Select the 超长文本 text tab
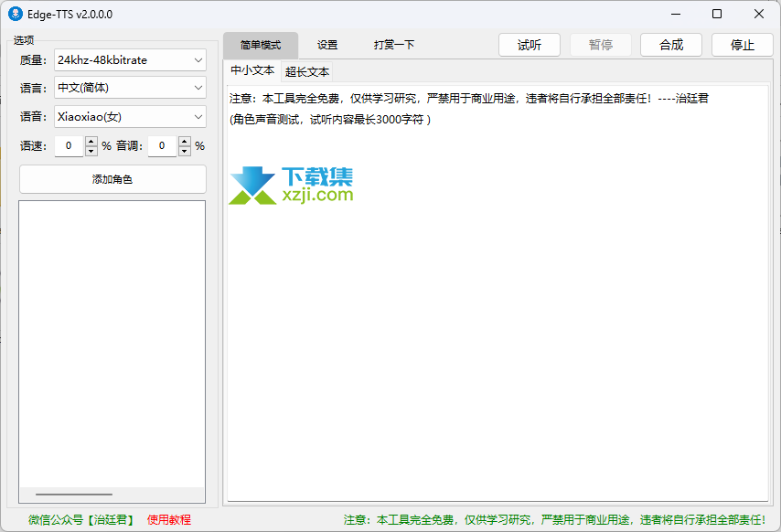 pos(307,72)
